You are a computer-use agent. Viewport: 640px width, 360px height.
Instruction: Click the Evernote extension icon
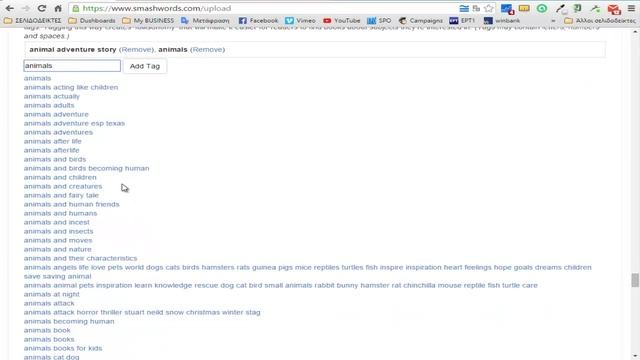coord(578,8)
